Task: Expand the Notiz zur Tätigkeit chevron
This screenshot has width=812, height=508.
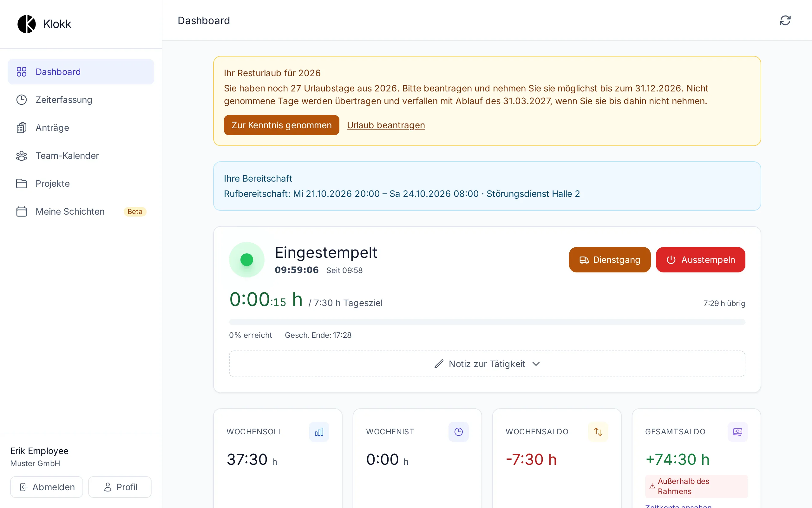Action: point(536,364)
